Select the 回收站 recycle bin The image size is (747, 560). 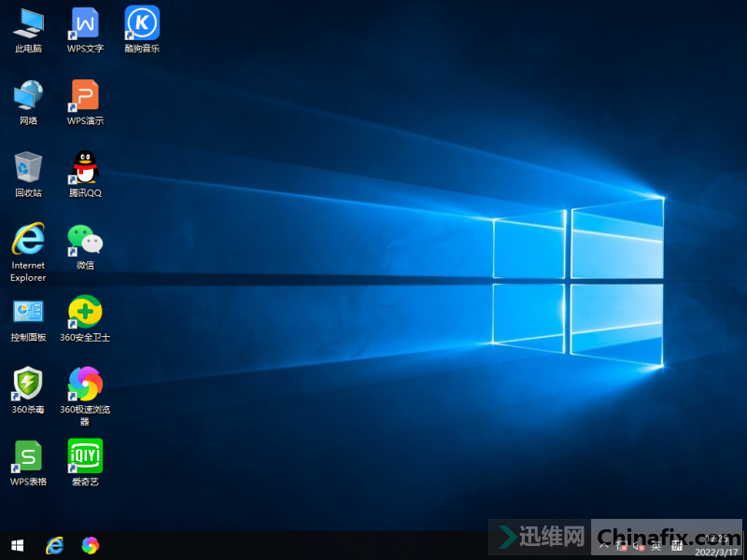[x=29, y=175]
